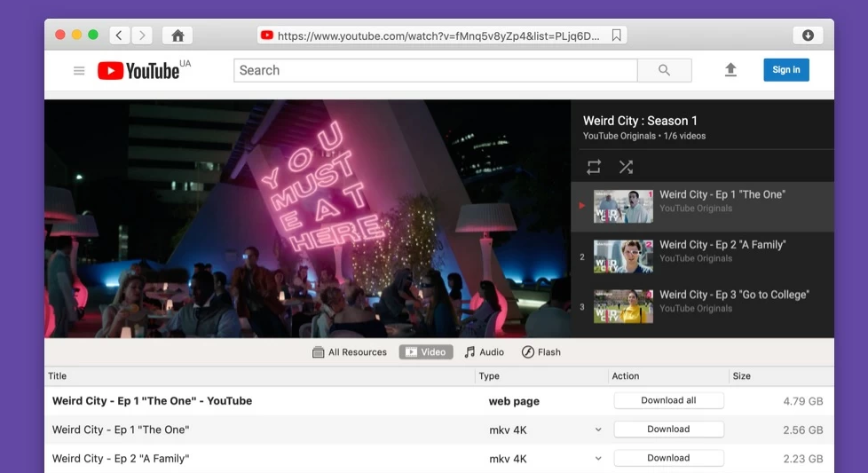Viewport: 868px width, 473px height.
Task: Click the 4.79 GB size value
Action: click(802, 401)
